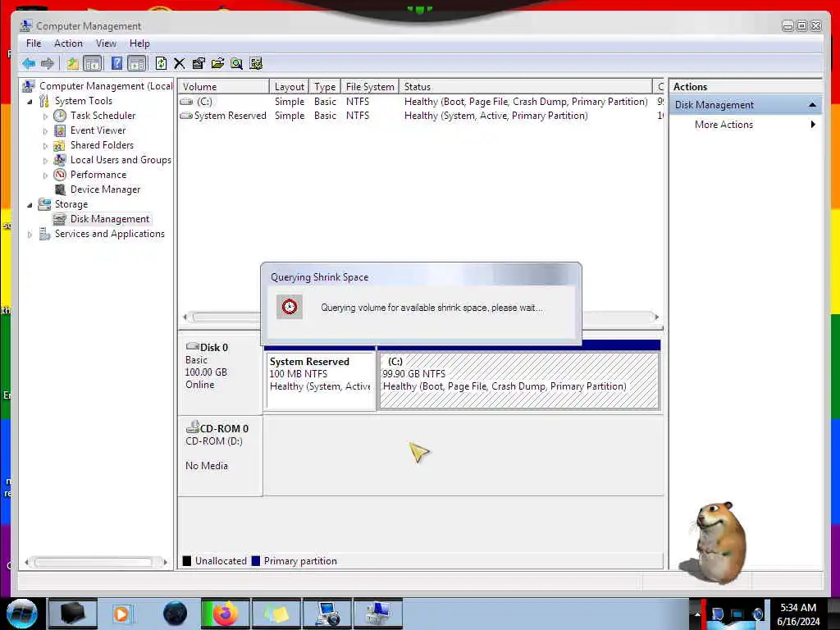Show hidden tray icons arrow
840x630 pixels.
[x=697, y=614]
